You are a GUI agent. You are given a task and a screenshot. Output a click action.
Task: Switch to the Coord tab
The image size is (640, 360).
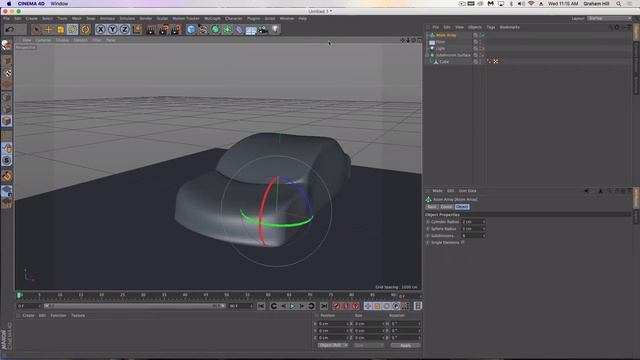[446, 207]
